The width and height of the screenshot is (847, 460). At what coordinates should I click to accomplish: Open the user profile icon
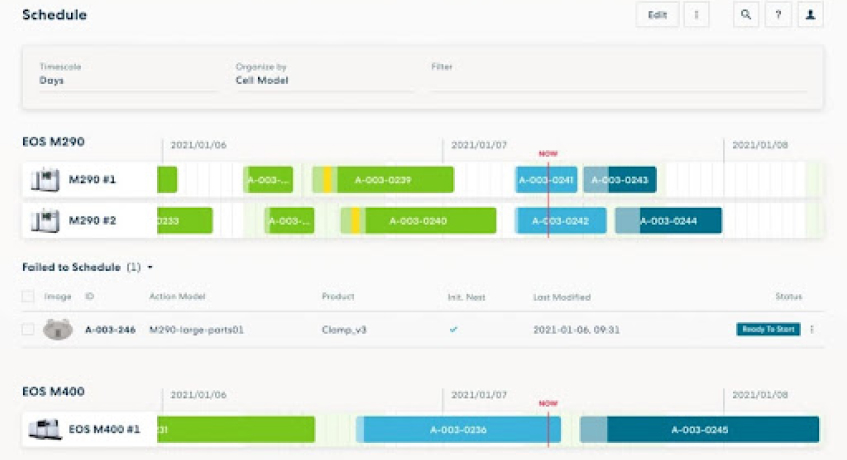click(x=810, y=15)
